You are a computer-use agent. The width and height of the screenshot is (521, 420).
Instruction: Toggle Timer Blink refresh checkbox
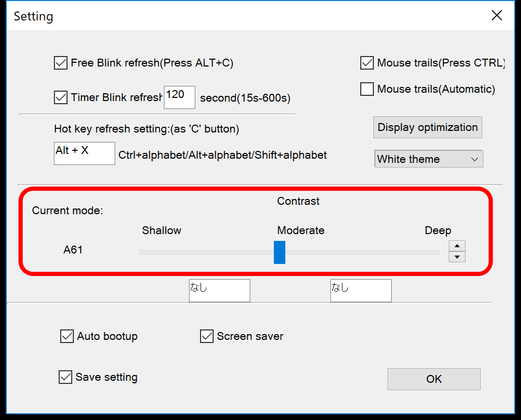coord(61,97)
